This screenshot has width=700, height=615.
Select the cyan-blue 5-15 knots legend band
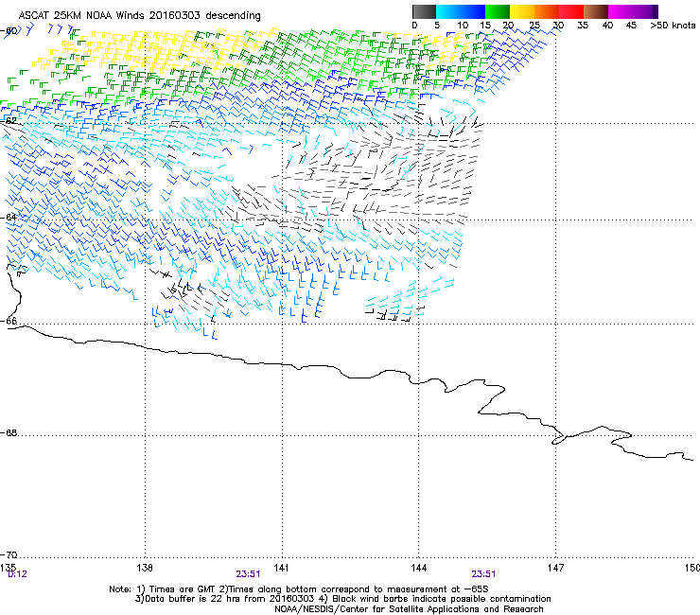pos(461,11)
